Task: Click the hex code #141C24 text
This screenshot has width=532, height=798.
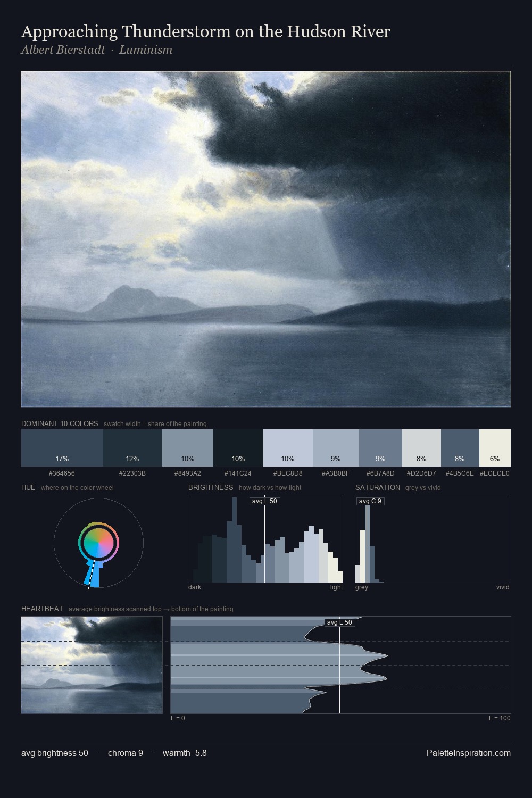Action: point(238,473)
